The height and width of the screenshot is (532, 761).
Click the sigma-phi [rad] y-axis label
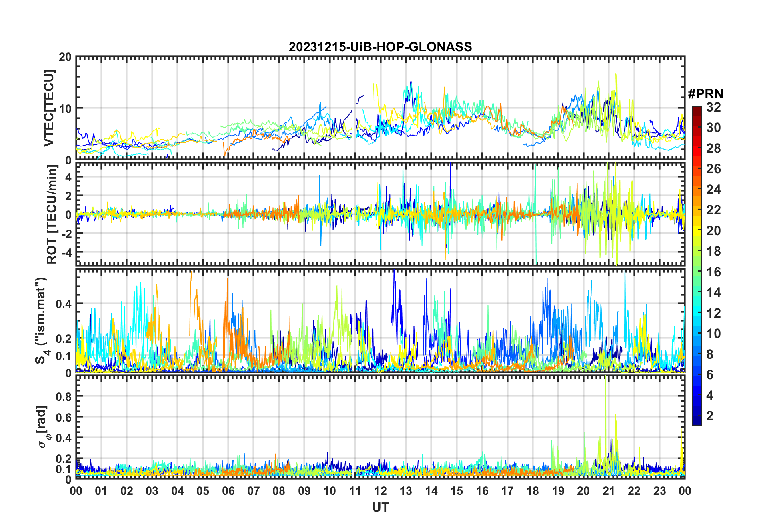coord(43,427)
